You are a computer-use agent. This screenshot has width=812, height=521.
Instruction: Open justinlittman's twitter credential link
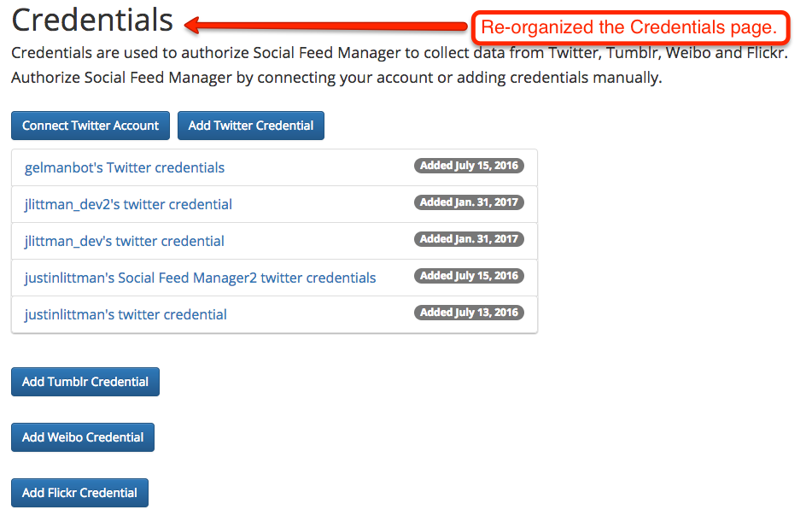tap(126, 315)
